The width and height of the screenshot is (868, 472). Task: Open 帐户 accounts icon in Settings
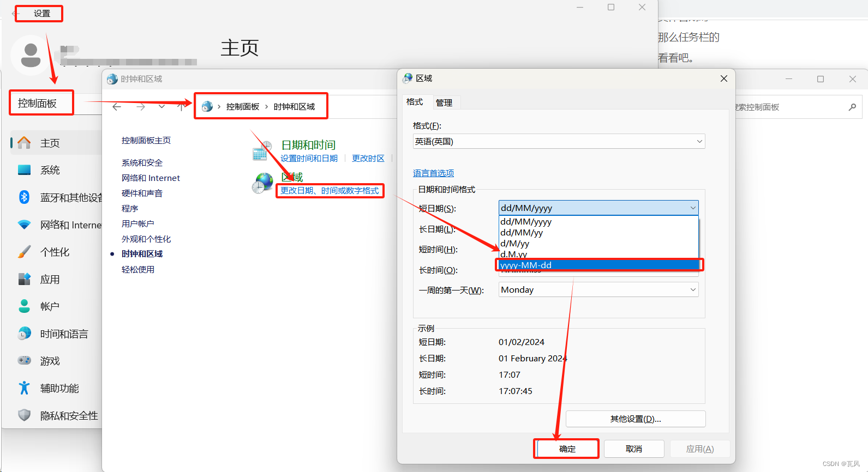coord(25,306)
